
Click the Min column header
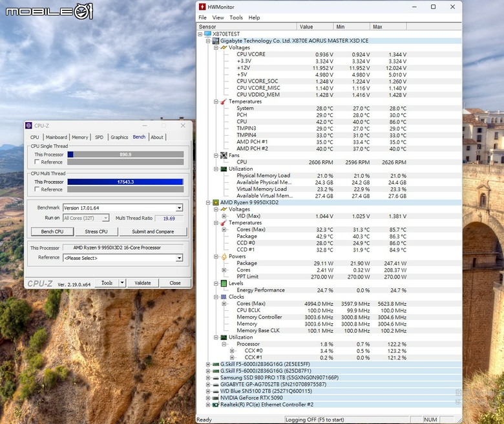coord(352,26)
